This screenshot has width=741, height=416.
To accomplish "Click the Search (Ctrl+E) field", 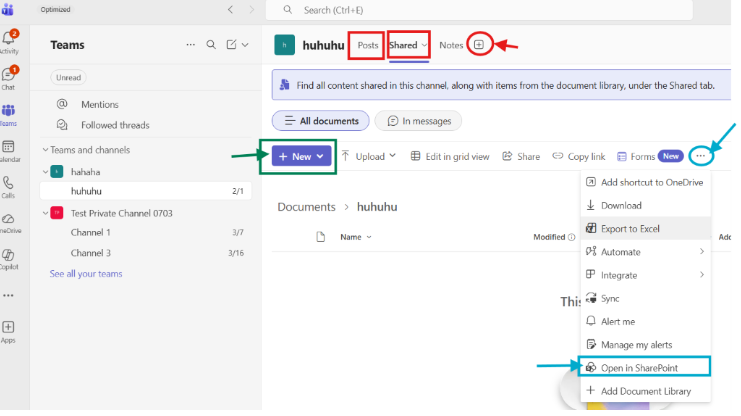I will point(479,10).
